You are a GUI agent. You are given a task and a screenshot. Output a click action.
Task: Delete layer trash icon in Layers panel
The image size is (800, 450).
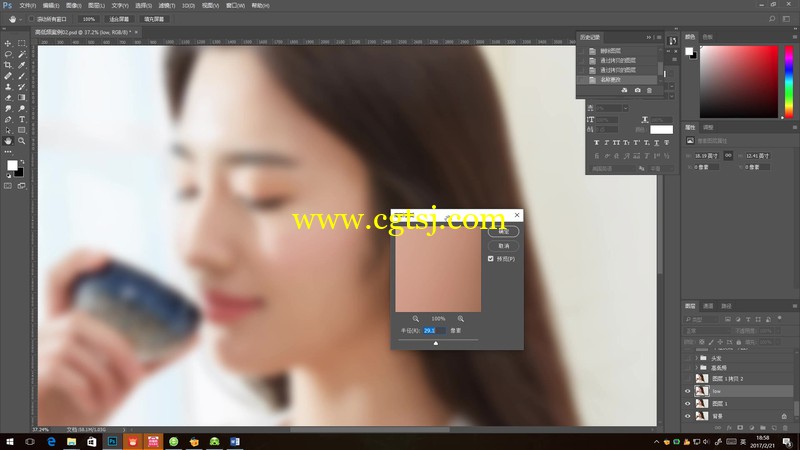pos(785,428)
